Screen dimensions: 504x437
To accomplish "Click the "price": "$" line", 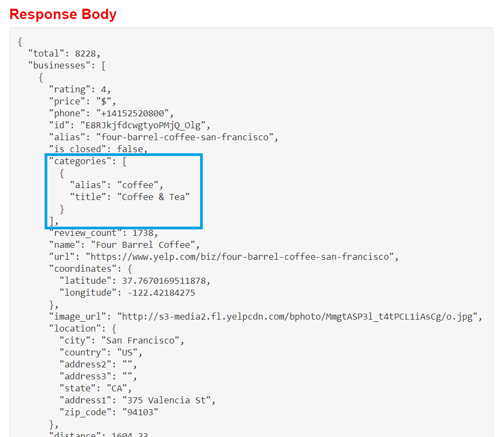I will [x=83, y=102].
